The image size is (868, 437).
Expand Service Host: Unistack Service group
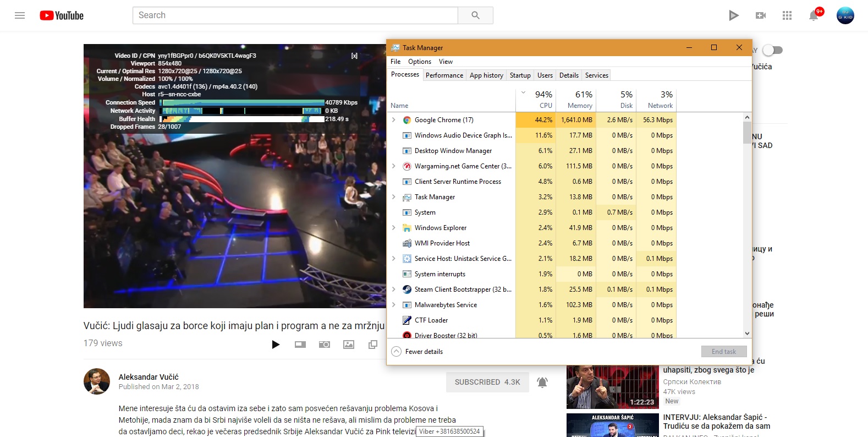pyautogui.click(x=394, y=258)
